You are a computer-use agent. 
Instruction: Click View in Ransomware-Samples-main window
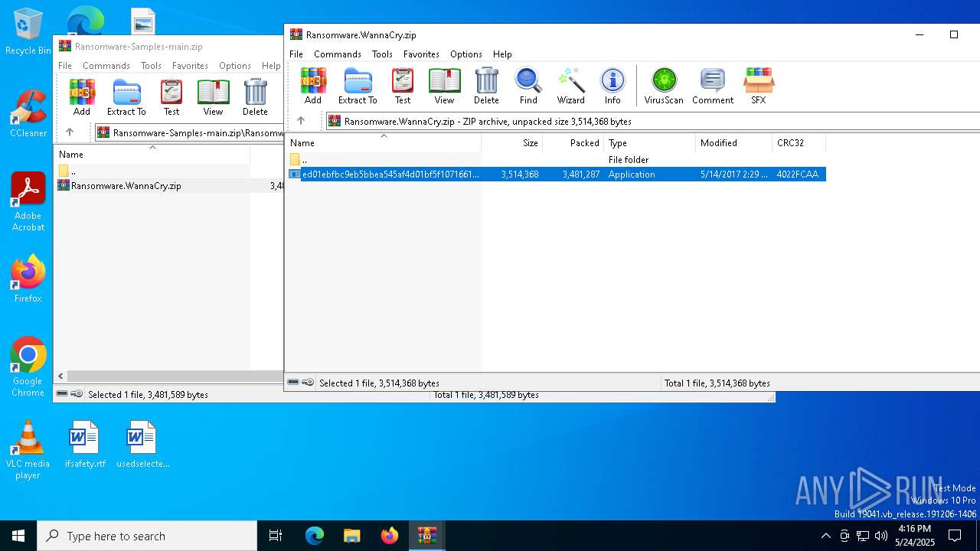pos(213,97)
